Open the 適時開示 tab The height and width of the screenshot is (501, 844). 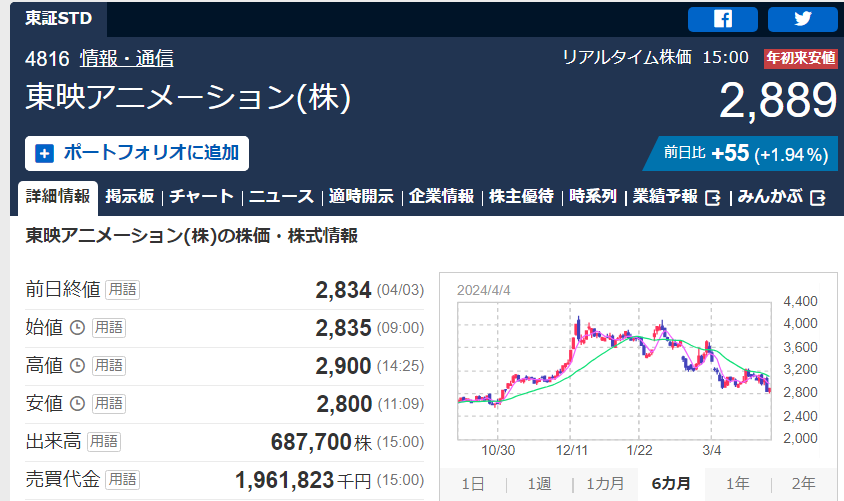[361, 196]
